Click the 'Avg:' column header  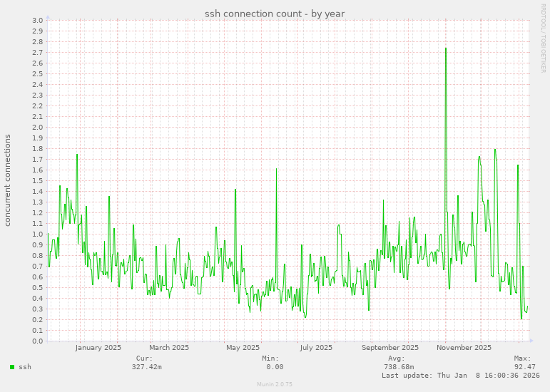pyautogui.click(x=397, y=359)
